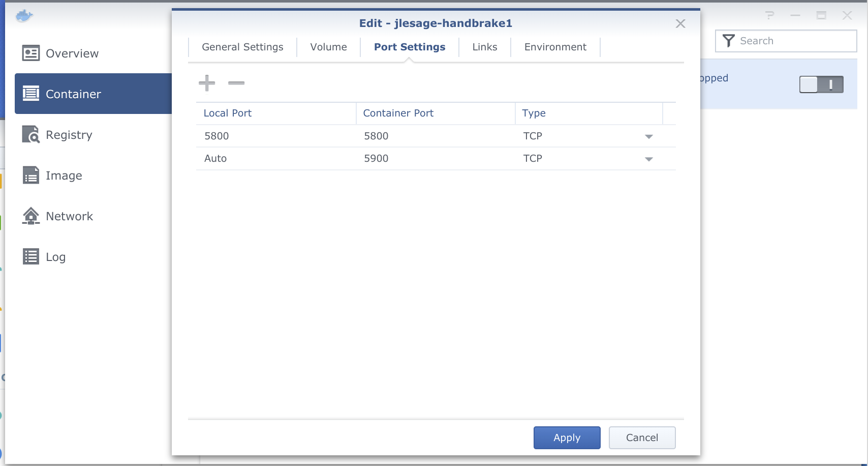The width and height of the screenshot is (868, 466).
Task: Click the Docker whale icon
Action: (24, 16)
